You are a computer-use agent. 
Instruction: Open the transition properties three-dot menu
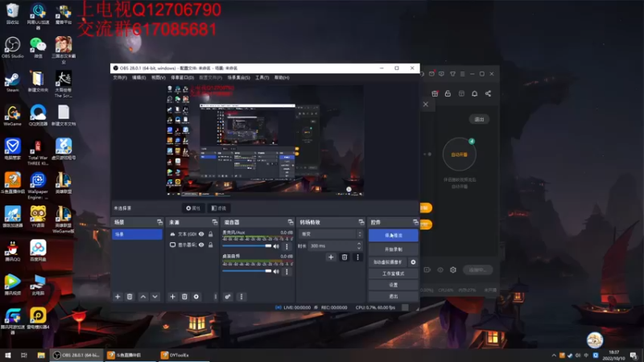(x=357, y=257)
